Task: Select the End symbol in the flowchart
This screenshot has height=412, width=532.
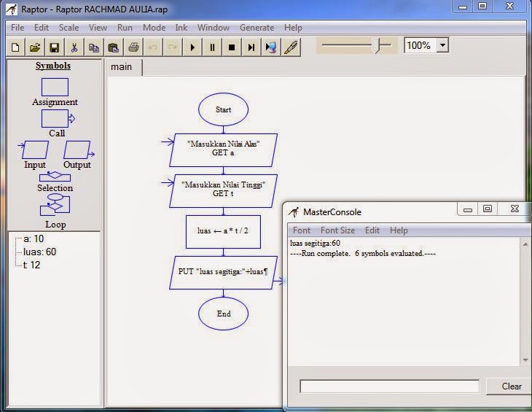Action: coord(223,314)
